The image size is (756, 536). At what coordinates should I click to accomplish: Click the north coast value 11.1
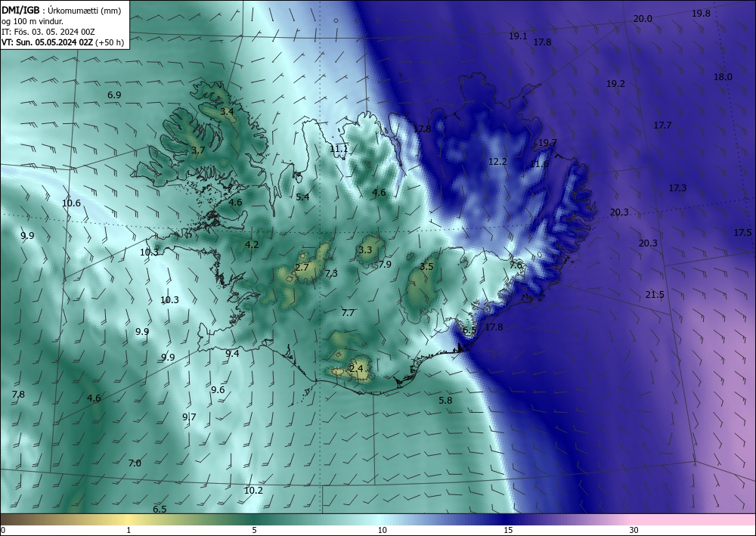pyautogui.click(x=339, y=149)
